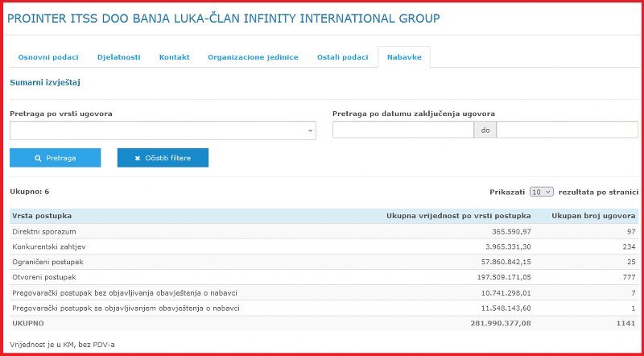This screenshot has height=356, width=644.
Task: Select the Organizacione jedinice tab
Action: point(253,57)
